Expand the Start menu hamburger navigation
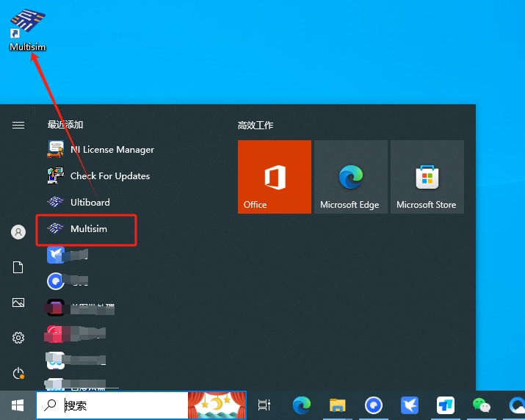This screenshot has height=420, width=525. coord(18,126)
